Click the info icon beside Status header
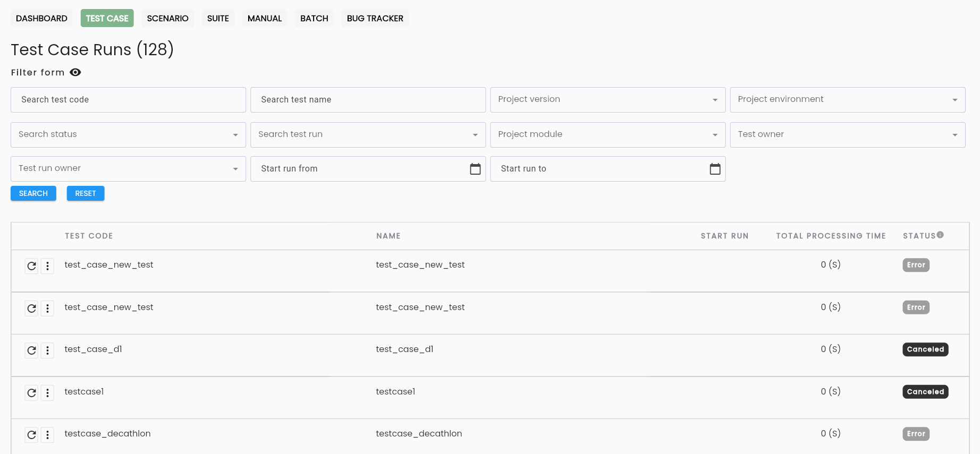This screenshot has height=454, width=980. coord(940,235)
